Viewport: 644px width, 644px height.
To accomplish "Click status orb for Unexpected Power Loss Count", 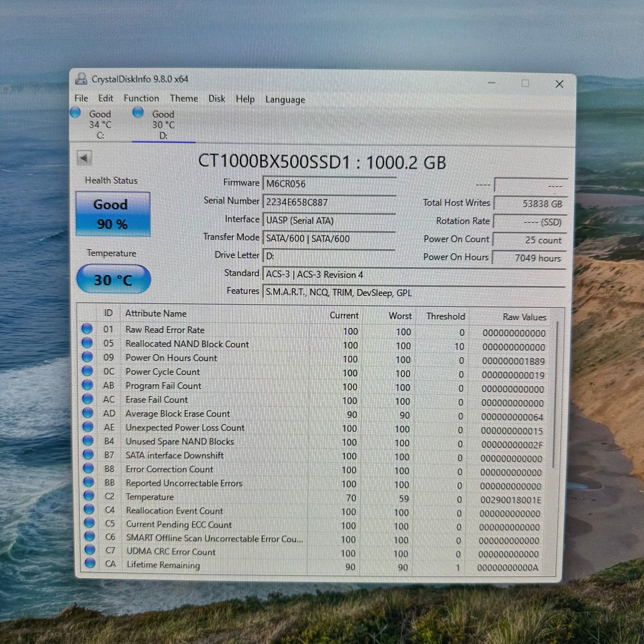I will click(88, 427).
